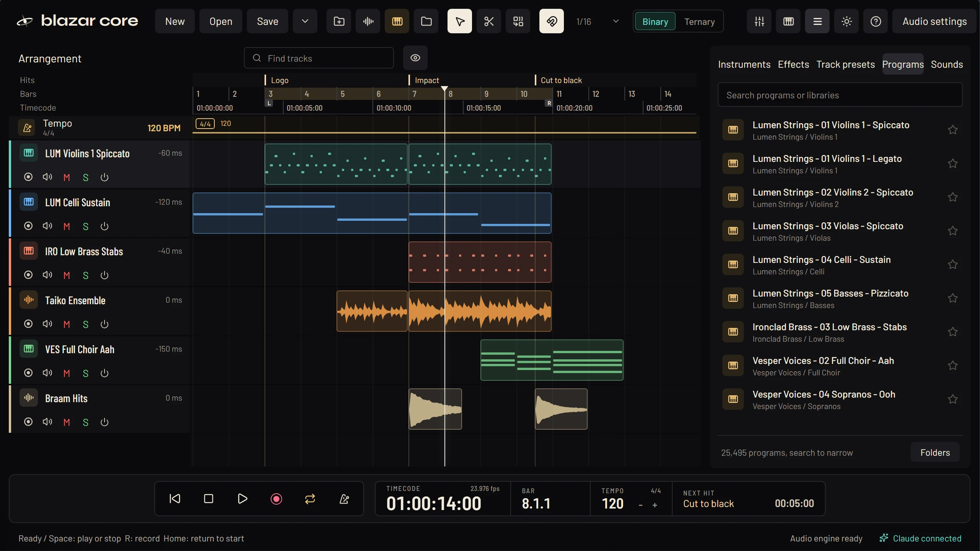Click the help question mark icon
The width and height of the screenshot is (980, 551).
pos(876,21)
